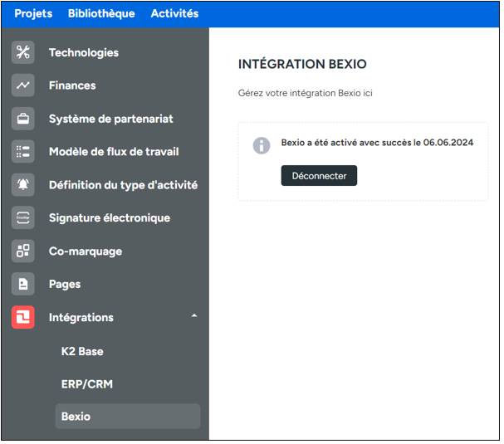Click the Co-marquage icon in the sidebar
Image resolution: width=504 pixels, height=444 pixels.
click(23, 251)
